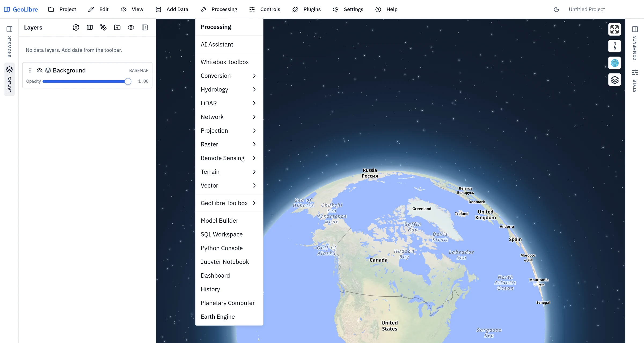Screen dimensions: 644x343
Task: Click the BASEMAP tag on Background layer
Action: (139, 70)
